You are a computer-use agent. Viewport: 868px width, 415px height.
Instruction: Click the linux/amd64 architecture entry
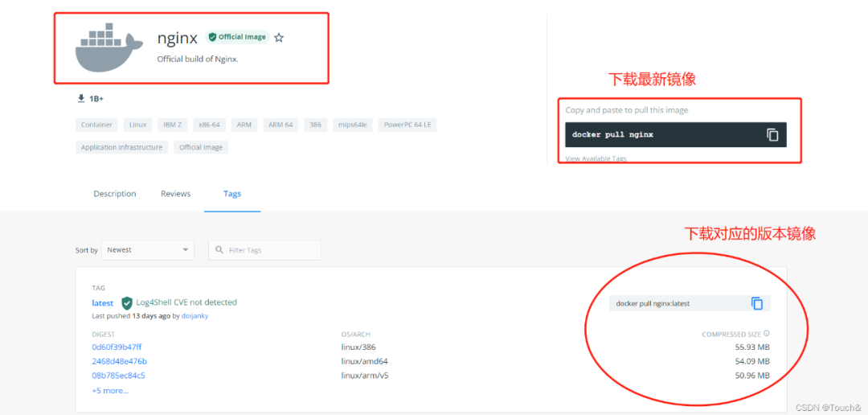(364, 361)
